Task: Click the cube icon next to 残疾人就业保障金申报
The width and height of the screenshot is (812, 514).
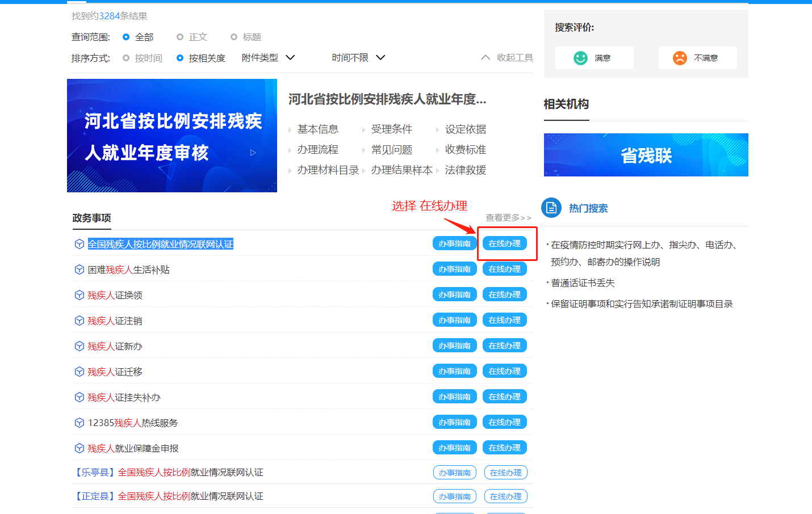Action: (x=79, y=448)
